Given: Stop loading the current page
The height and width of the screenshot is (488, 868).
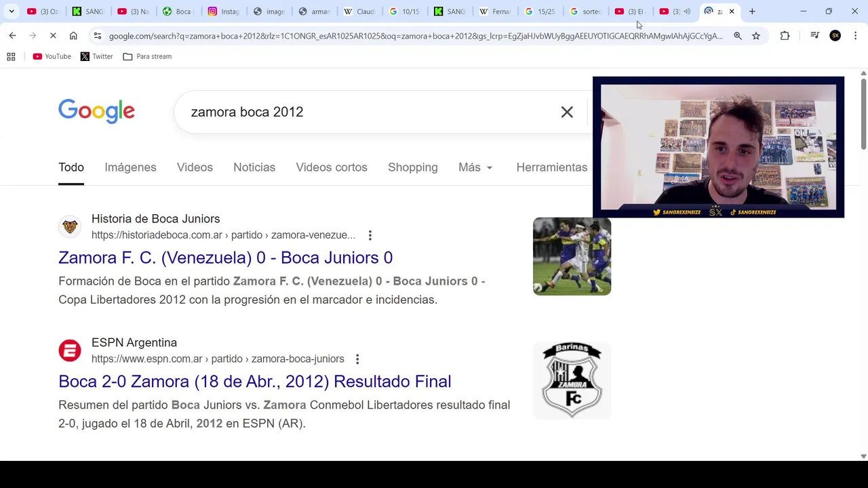Looking at the screenshot, I should [53, 36].
